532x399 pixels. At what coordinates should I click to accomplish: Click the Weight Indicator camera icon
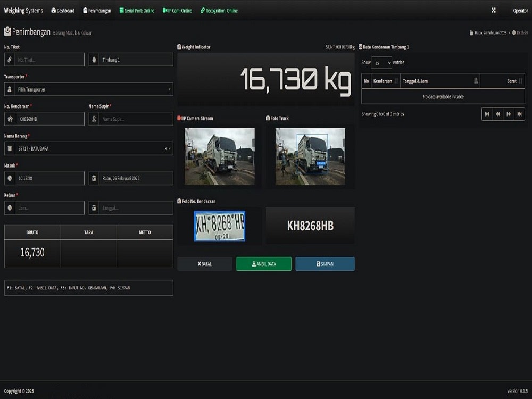coord(179,47)
